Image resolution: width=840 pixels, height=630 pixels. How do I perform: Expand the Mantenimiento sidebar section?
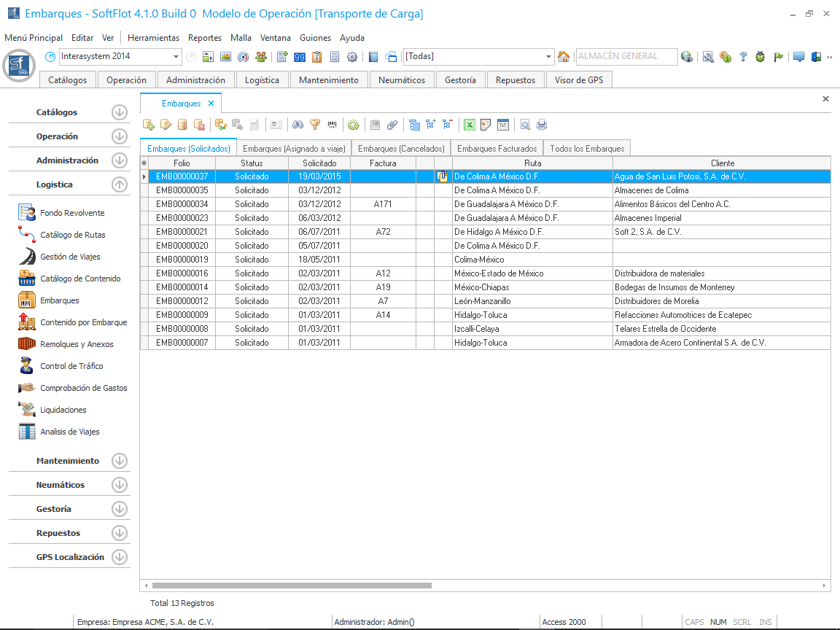pyautogui.click(x=120, y=461)
